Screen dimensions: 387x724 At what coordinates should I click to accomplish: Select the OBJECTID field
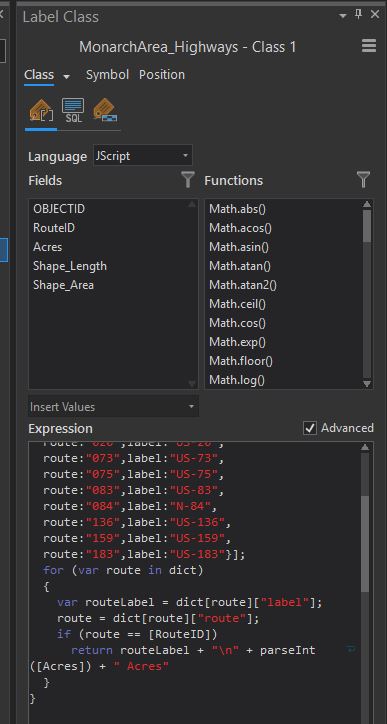pyautogui.click(x=59, y=209)
